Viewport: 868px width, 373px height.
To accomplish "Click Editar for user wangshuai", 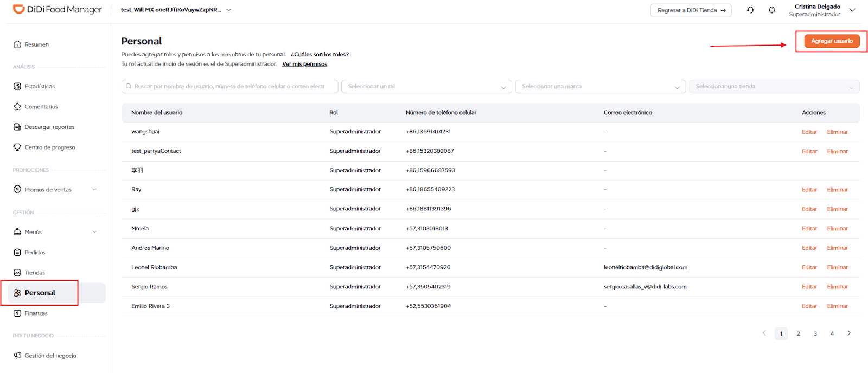I will coord(809,132).
